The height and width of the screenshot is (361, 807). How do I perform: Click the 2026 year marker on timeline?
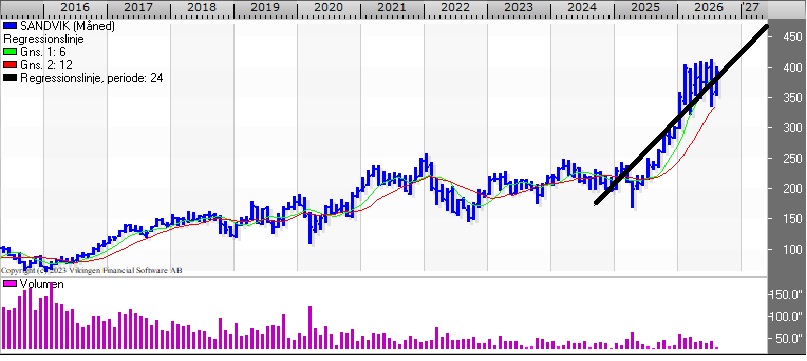click(709, 7)
